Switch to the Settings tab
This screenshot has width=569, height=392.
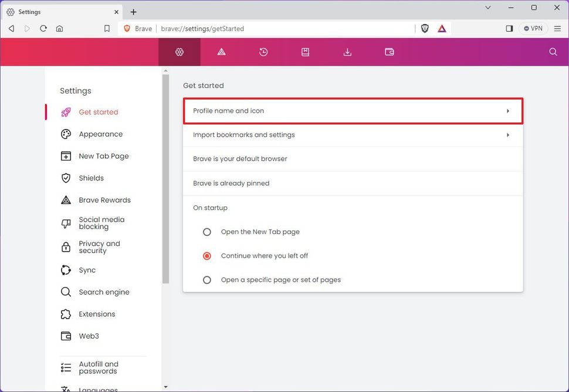coord(59,12)
